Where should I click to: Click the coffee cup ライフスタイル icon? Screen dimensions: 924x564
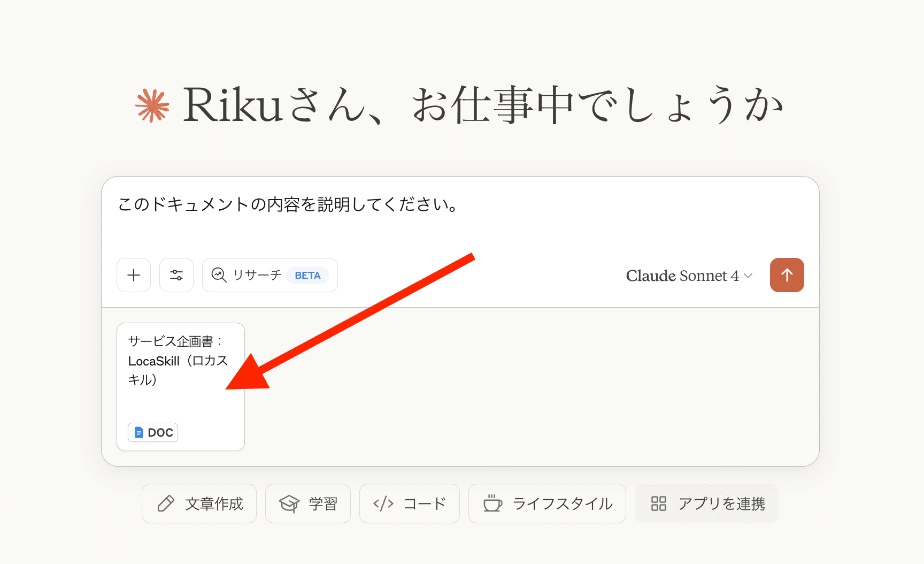pos(492,504)
